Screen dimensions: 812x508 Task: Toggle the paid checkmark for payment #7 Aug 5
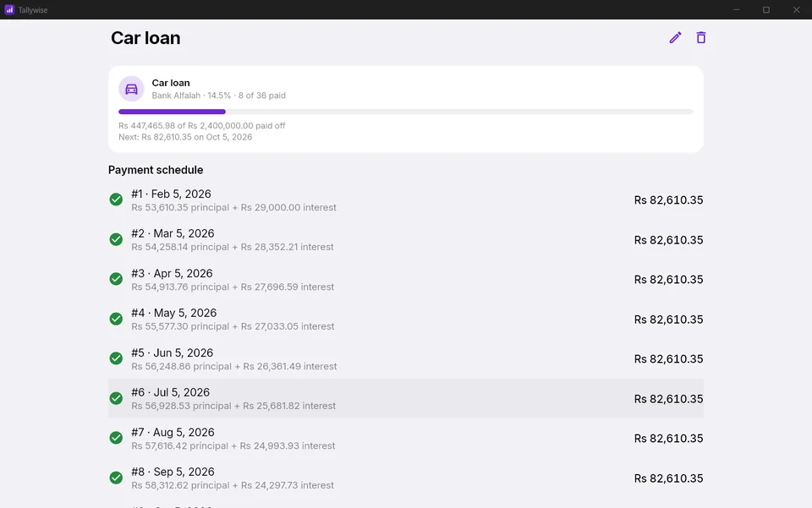pyautogui.click(x=116, y=438)
